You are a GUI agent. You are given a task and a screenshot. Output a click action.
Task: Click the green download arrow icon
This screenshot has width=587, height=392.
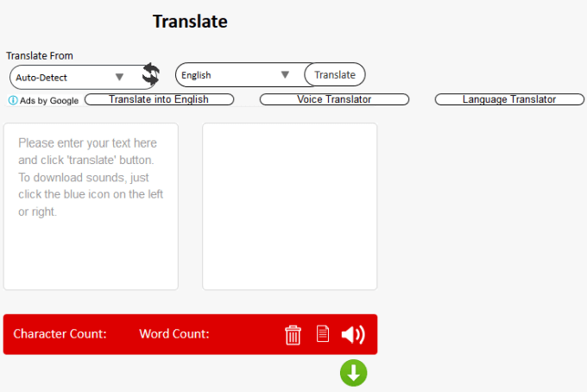tap(353, 373)
